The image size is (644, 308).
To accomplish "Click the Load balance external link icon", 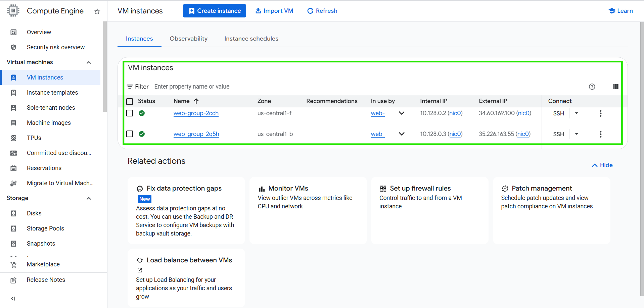I will [140, 270].
